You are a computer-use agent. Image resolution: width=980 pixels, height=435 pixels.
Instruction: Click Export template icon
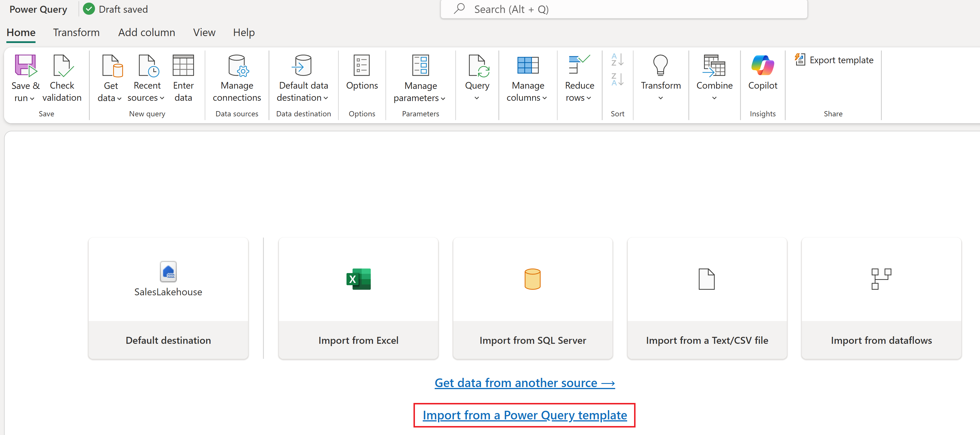point(800,60)
